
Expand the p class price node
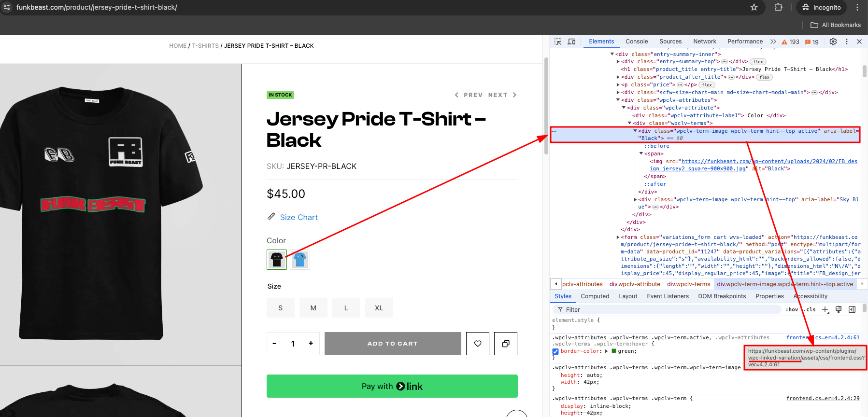618,85
